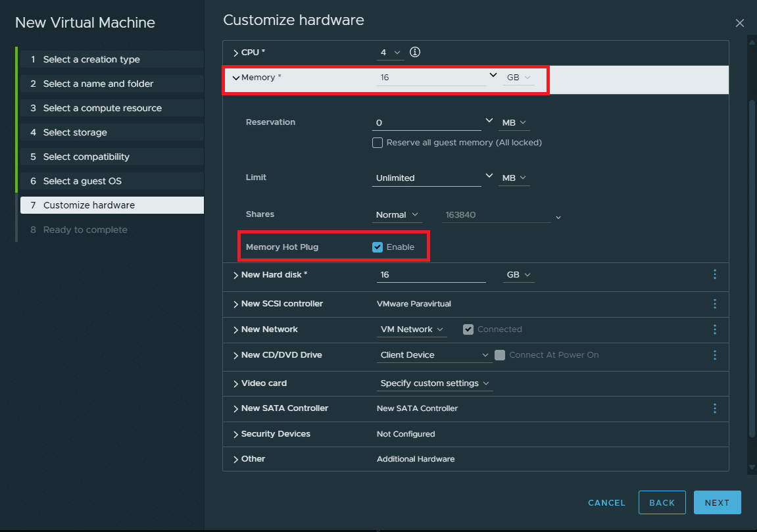Open the New Hard disk options menu
Screen dimensions: 757x532
point(714,274)
